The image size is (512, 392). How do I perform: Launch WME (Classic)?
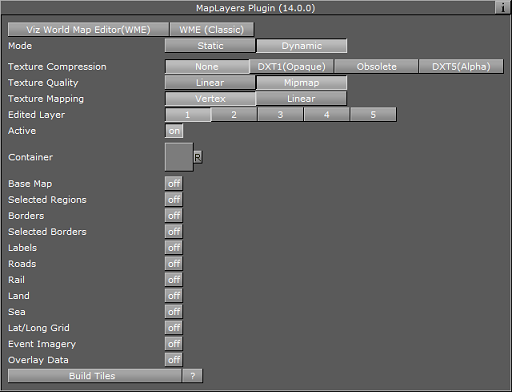[x=212, y=30]
